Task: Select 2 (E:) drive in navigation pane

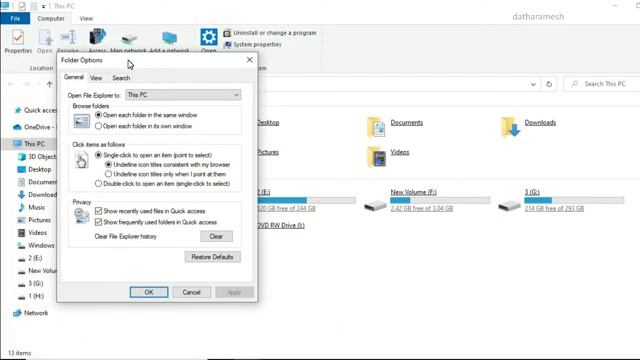Action: point(30,258)
